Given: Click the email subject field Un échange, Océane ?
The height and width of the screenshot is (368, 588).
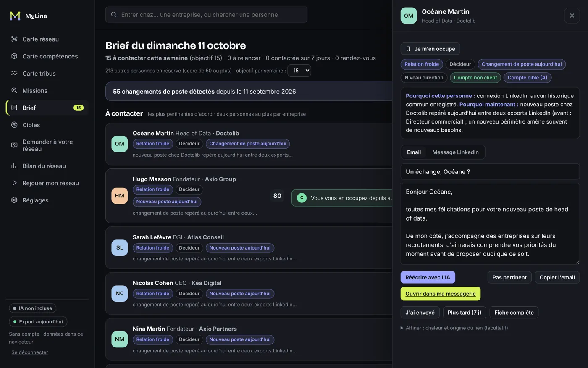Looking at the screenshot, I should (490, 172).
